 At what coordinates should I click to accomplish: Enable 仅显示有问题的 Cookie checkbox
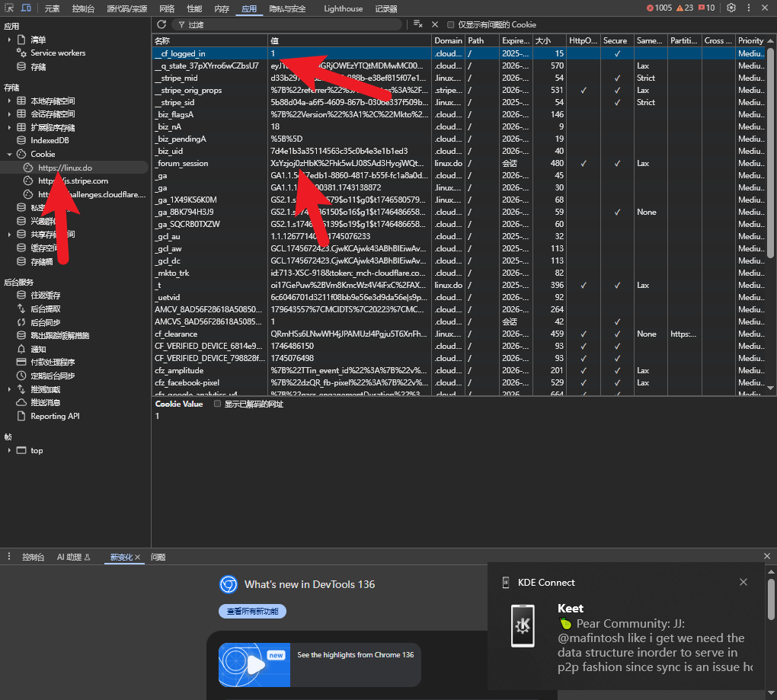coord(450,25)
